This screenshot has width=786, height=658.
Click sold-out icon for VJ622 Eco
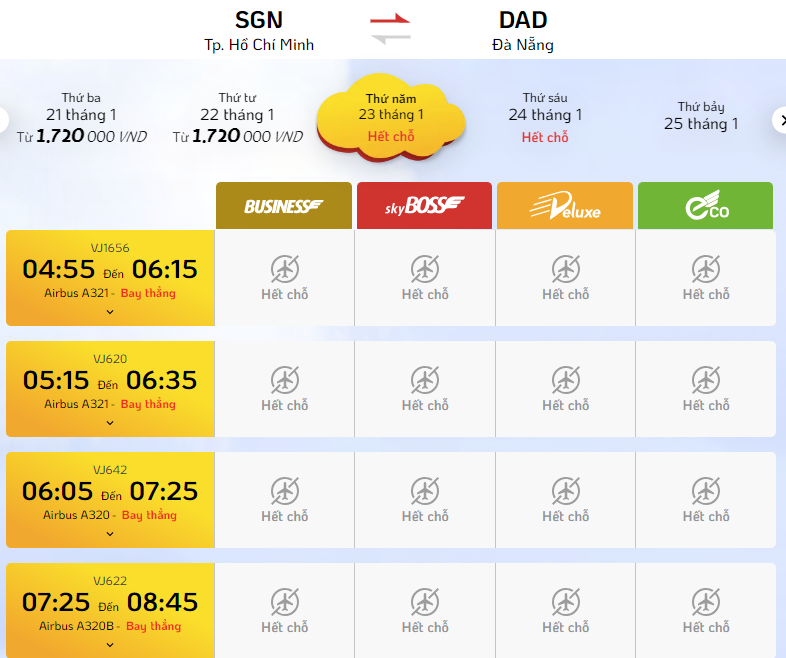(x=706, y=601)
